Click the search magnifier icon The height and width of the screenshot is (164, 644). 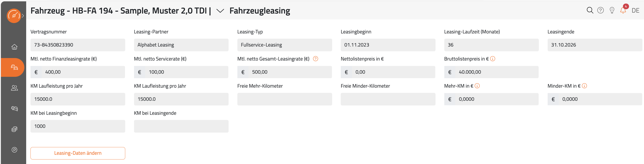point(590,10)
